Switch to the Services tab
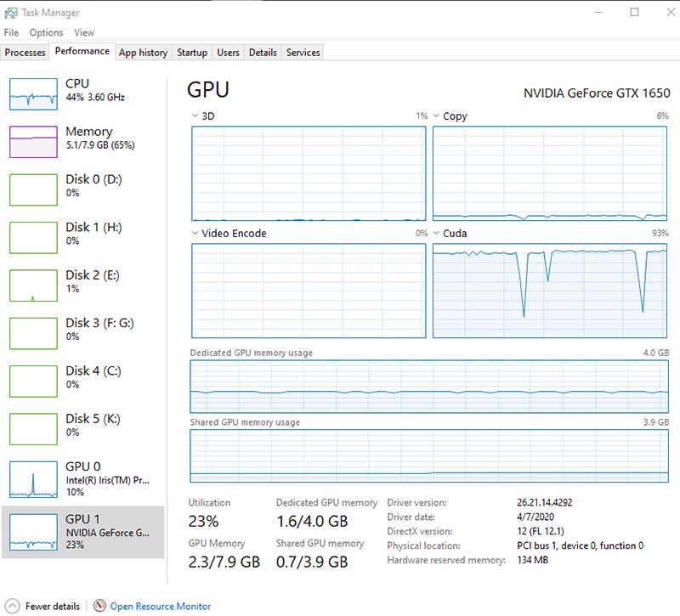Image resolution: width=680 pixels, height=616 pixels. click(303, 53)
